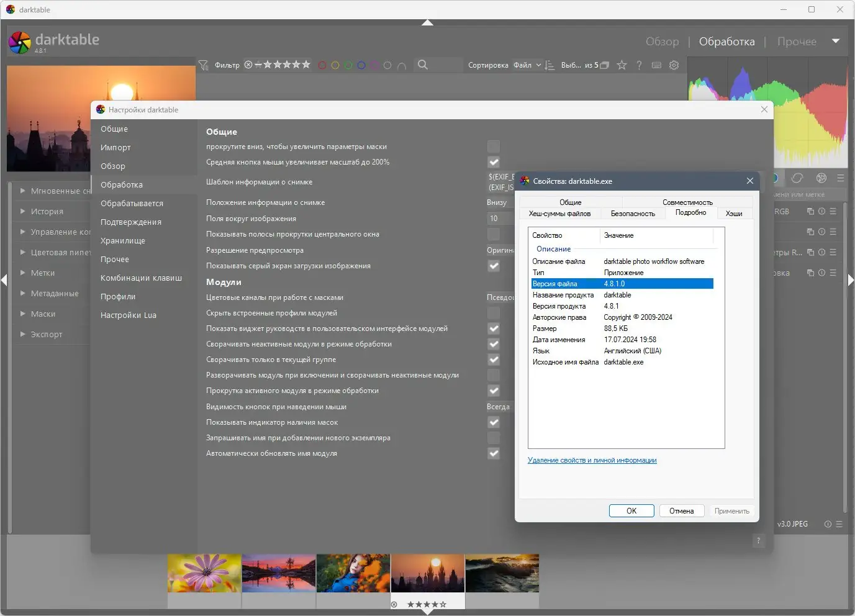Image resolution: width=855 pixels, height=616 pixels.
Task: Enable Показывать полосы прокрутки центрального окна
Action: [x=494, y=234]
